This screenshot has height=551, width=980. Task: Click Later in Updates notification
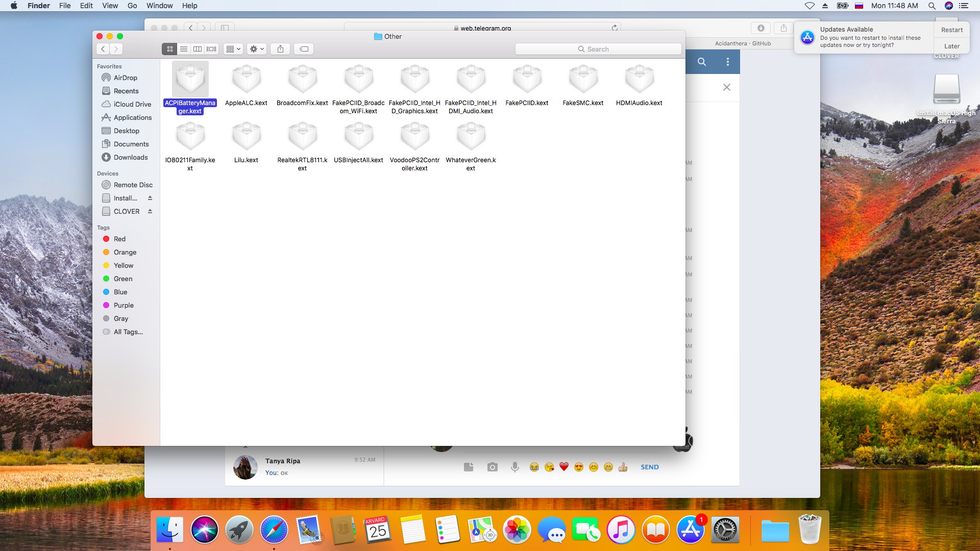(x=952, y=46)
